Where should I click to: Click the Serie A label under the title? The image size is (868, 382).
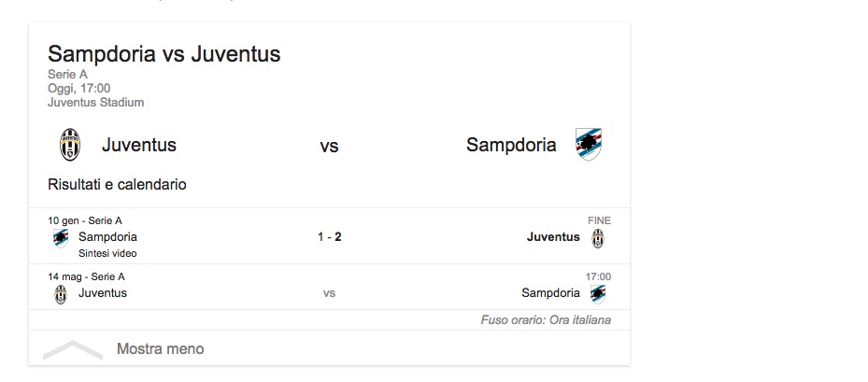67,74
